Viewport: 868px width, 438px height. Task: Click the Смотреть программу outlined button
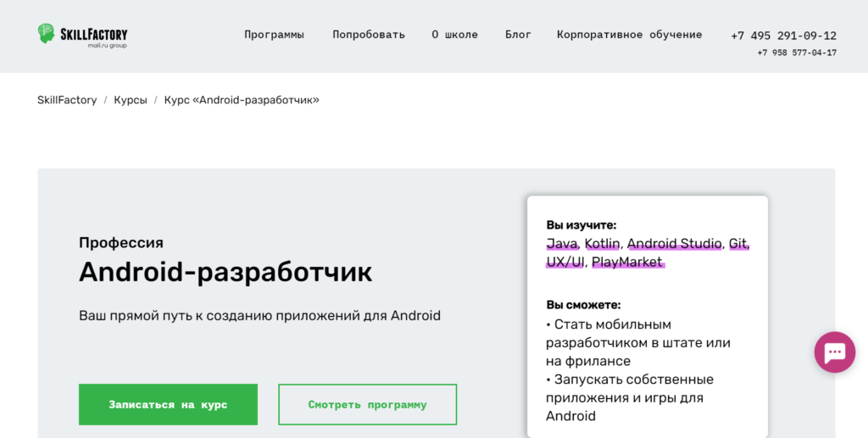367,404
